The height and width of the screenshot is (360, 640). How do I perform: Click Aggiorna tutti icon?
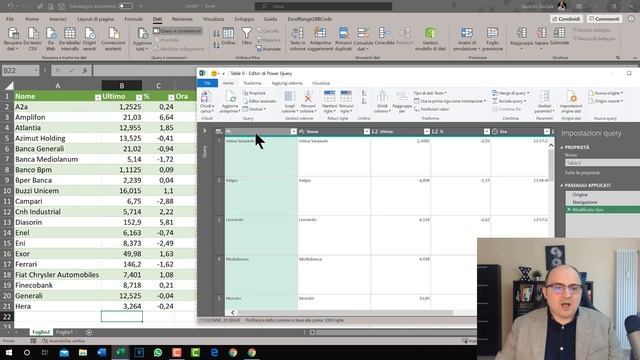point(142,39)
